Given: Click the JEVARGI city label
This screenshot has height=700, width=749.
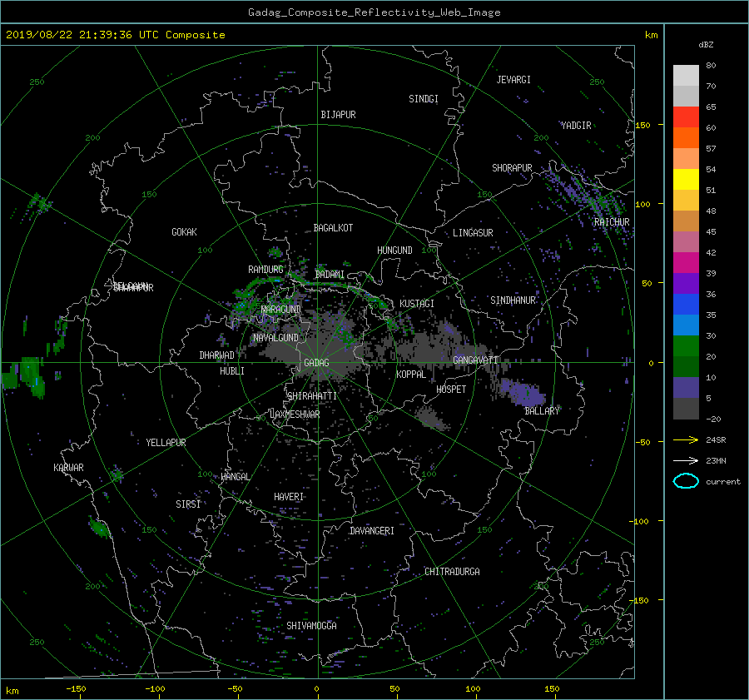Looking at the screenshot, I should click(513, 80).
